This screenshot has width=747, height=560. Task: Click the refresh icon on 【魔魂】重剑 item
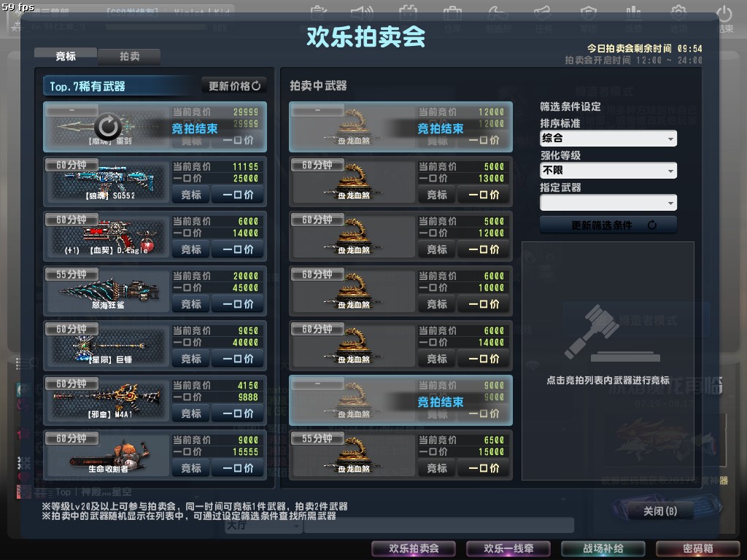(x=108, y=127)
